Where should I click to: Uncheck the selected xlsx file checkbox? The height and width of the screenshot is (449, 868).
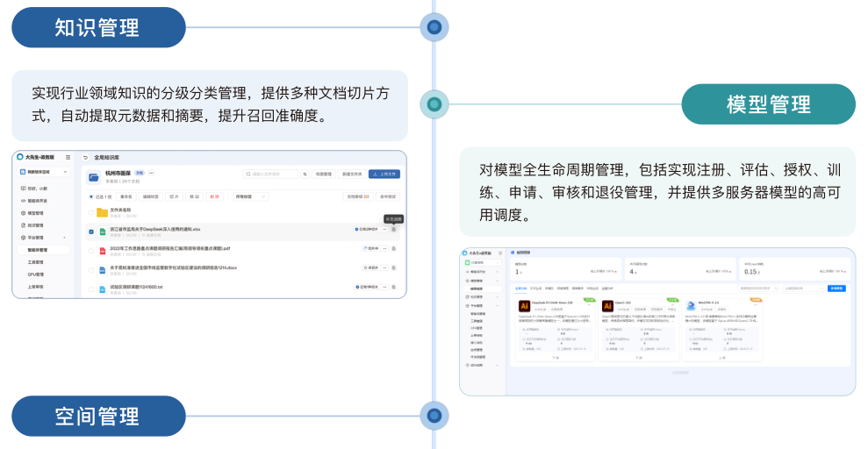coord(91,231)
